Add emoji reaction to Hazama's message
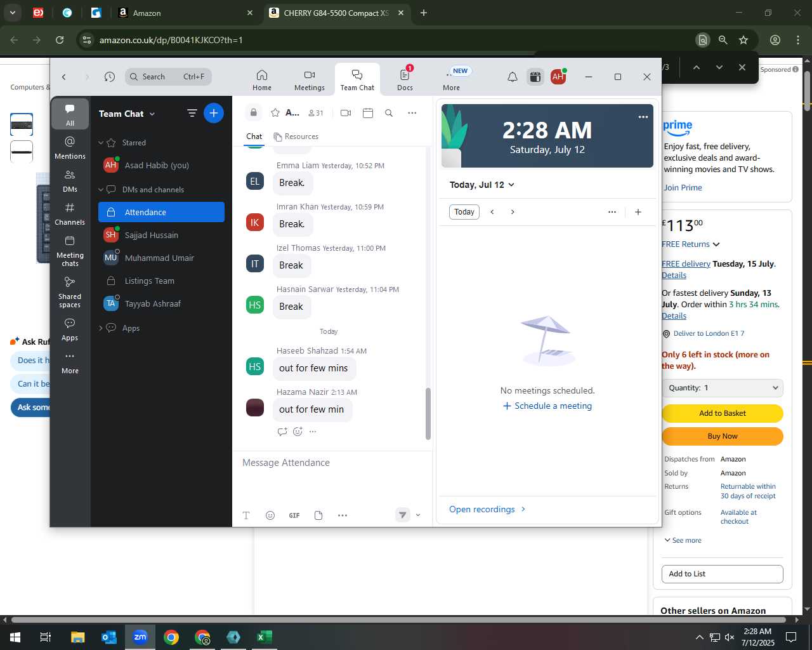The height and width of the screenshot is (650, 812). [298, 432]
